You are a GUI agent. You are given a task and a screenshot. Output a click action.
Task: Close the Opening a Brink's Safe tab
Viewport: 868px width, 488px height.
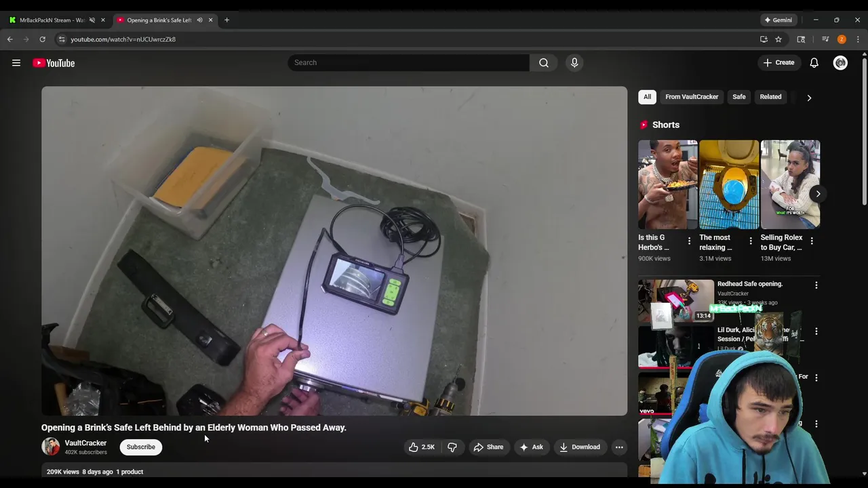pos(210,20)
